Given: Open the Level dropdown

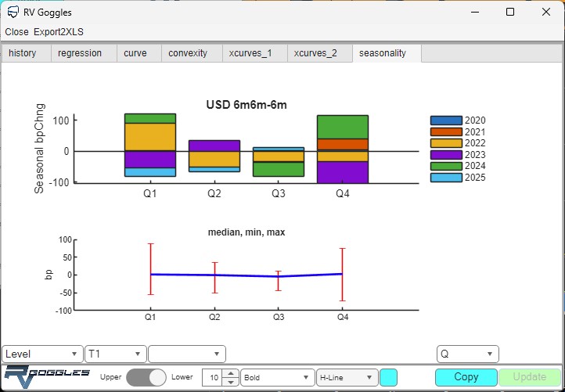Looking at the screenshot, I should click(42, 354).
